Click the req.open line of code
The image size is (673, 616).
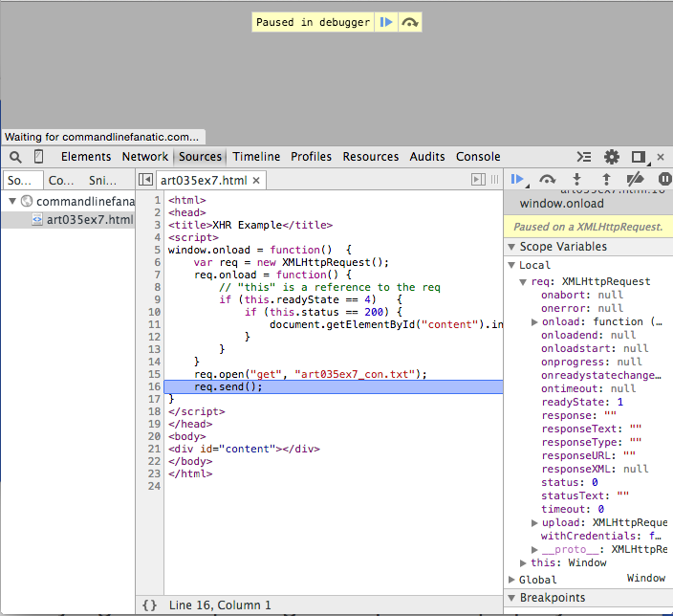tap(311, 374)
